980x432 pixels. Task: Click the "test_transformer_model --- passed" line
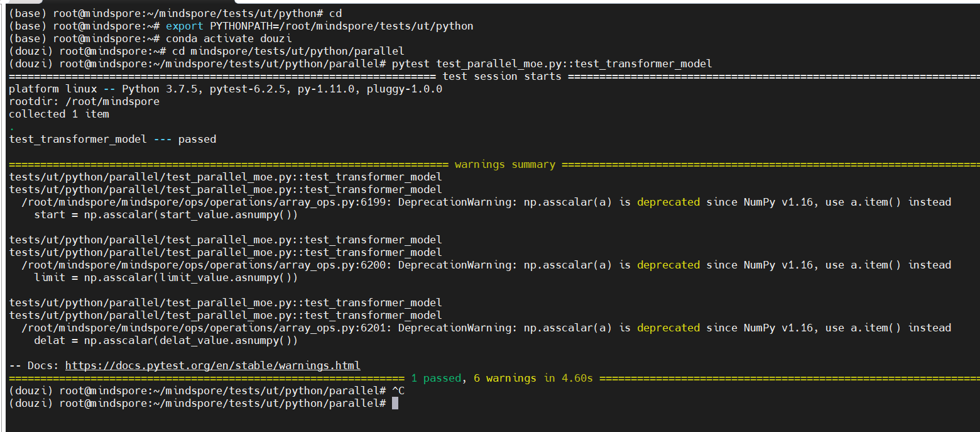[x=112, y=139]
